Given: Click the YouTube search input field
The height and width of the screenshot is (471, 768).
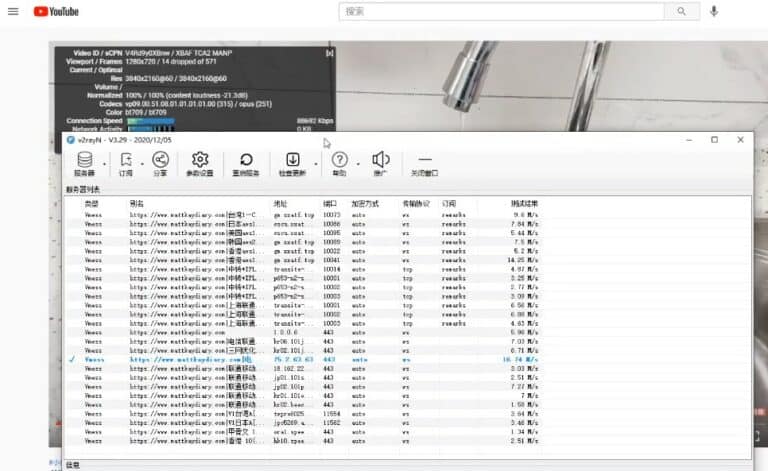Looking at the screenshot, I should [500, 12].
